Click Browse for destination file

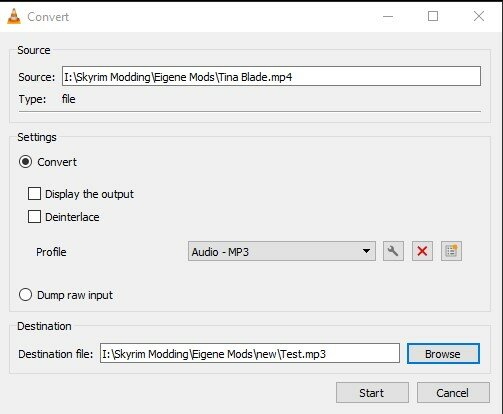443,354
